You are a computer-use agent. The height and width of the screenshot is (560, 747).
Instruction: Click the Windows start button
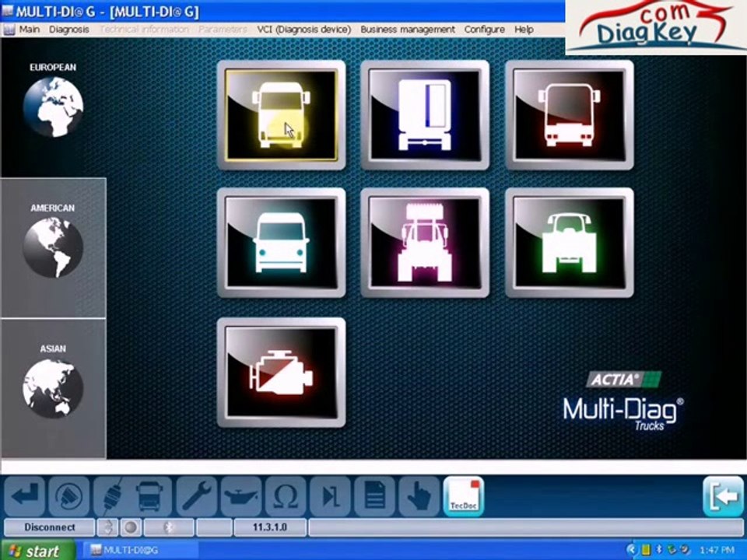pos(37,551)
